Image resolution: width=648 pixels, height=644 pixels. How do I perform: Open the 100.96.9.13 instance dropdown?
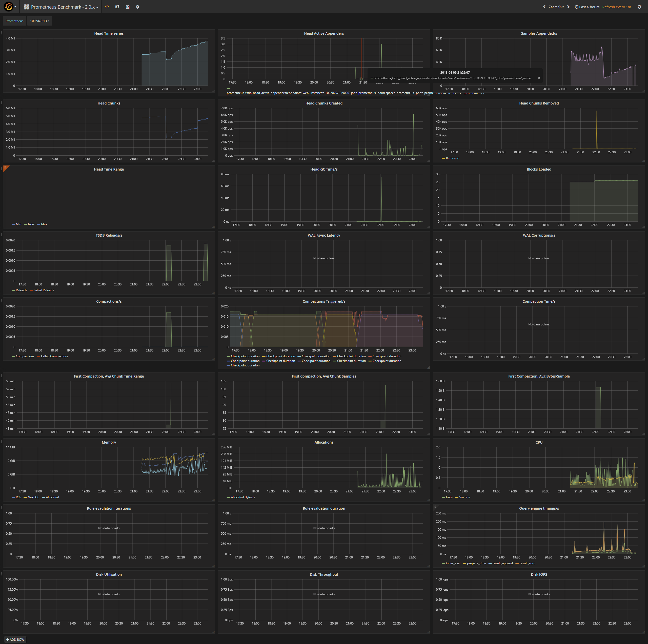(39, 21)
